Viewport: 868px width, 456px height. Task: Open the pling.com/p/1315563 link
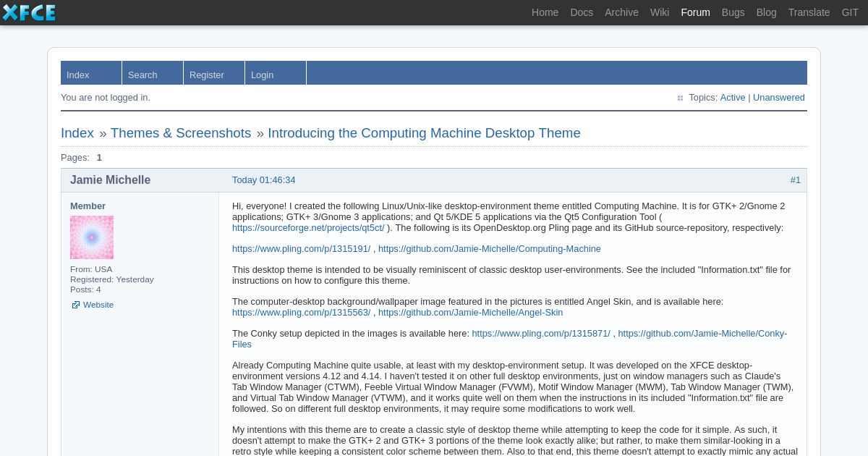(x=301, y=313)
